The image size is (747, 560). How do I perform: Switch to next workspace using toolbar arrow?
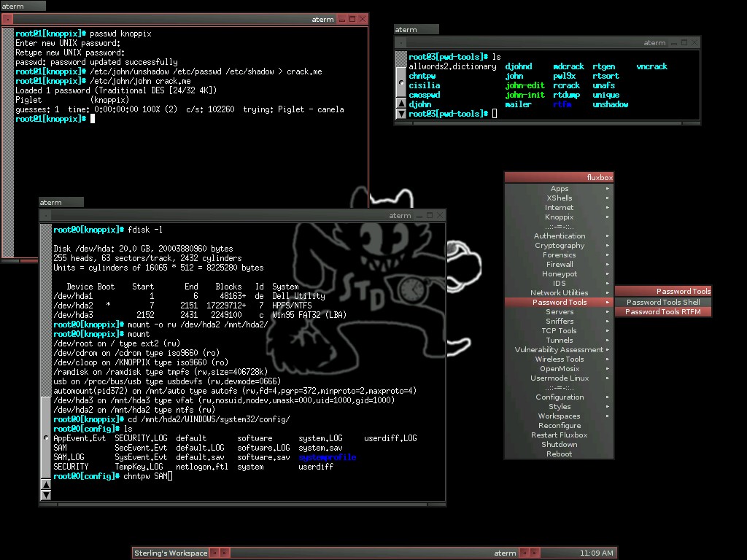(225, 553)
